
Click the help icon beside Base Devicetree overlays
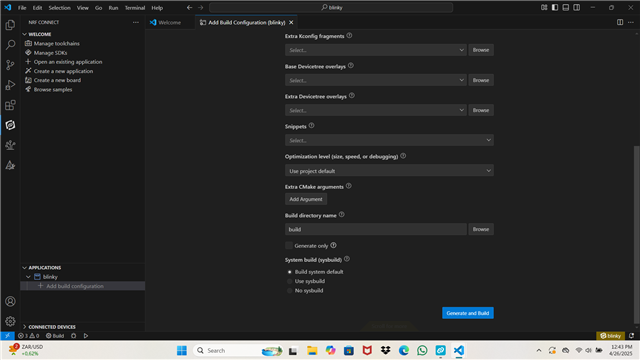tap(351, 66)
